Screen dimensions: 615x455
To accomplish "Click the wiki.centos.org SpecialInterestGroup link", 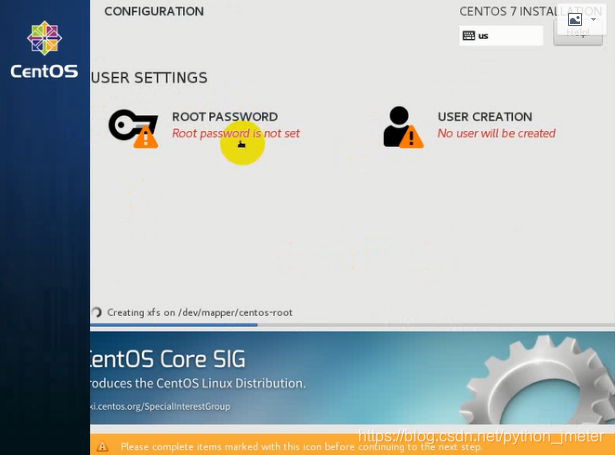I will pyautogui.click(x=160, y=406).
